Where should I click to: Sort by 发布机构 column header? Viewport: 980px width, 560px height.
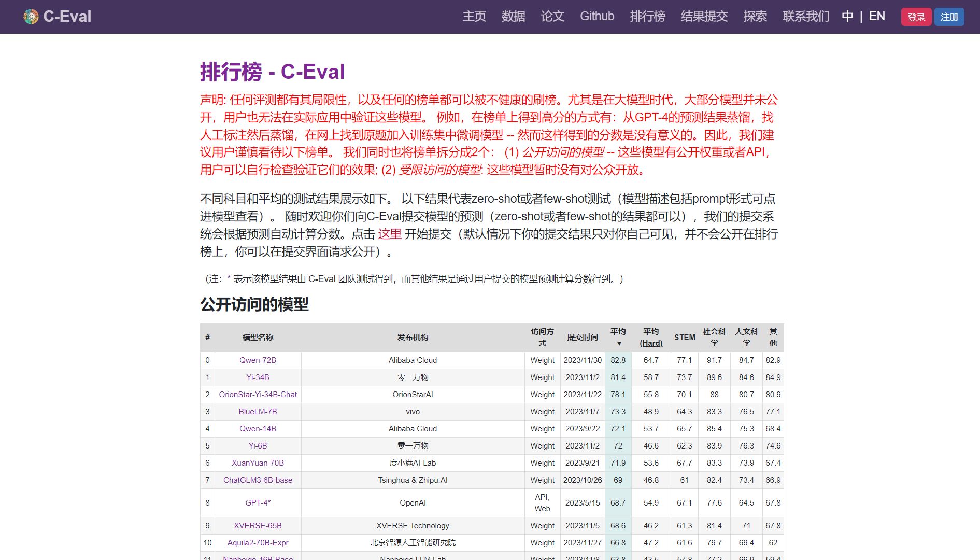[413, 337]
